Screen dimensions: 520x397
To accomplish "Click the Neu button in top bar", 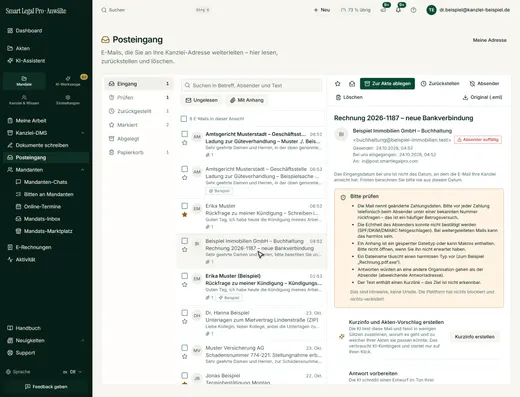I will [x=322, y=10].
